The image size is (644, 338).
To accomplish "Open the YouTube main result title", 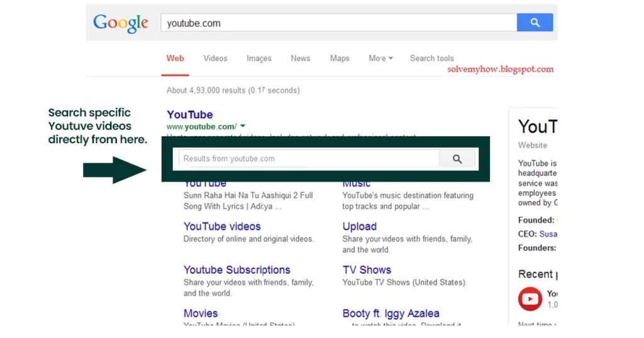I will (189, 114).
